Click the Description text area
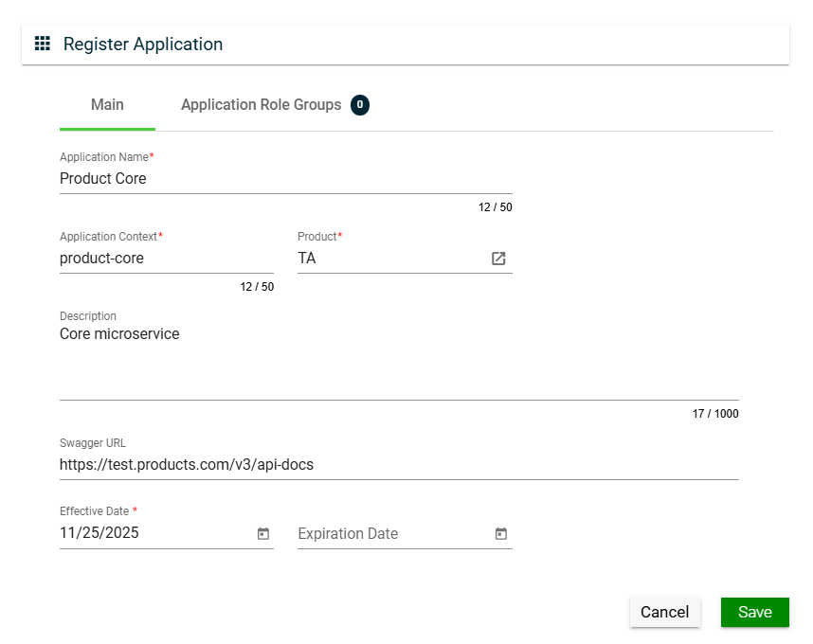The width and height of the screenshot is (813, 644). (398, 360)
